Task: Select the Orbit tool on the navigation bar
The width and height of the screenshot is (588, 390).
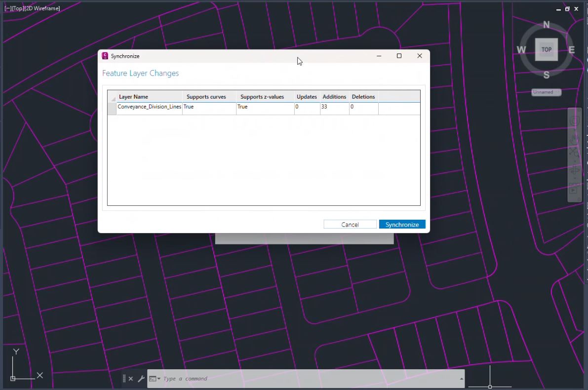Action: [x=575, y=170]
